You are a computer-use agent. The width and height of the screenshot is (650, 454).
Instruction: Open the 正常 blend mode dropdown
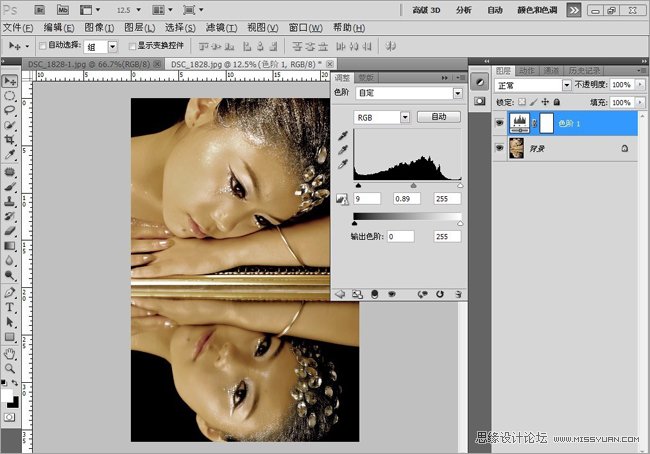pos(566,85)
